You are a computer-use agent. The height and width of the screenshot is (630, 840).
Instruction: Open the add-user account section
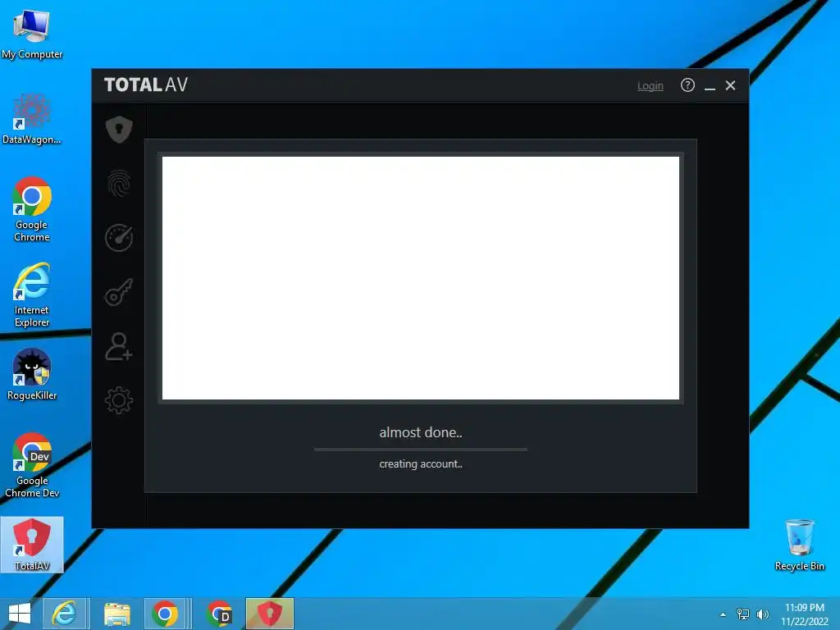coord(119,347)
